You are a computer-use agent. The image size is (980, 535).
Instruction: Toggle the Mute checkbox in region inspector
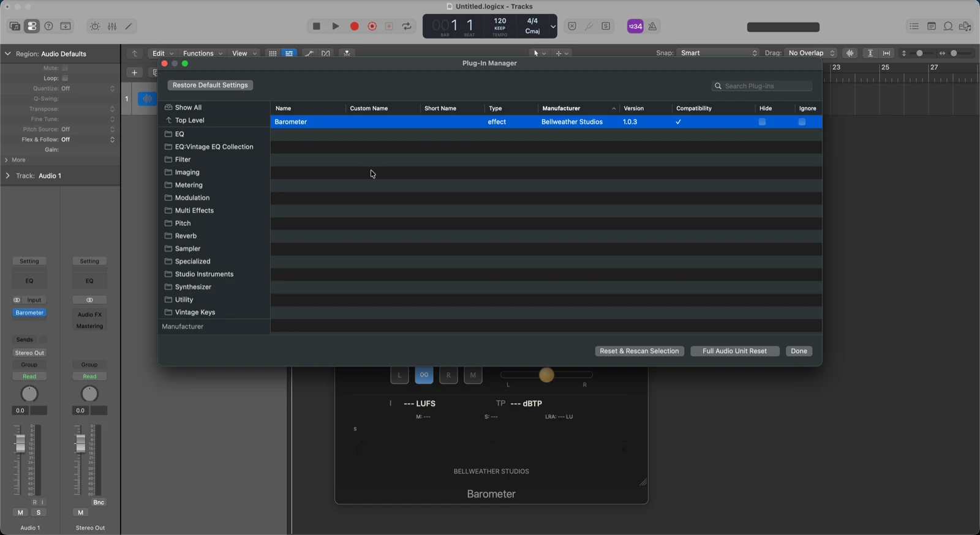65,68
